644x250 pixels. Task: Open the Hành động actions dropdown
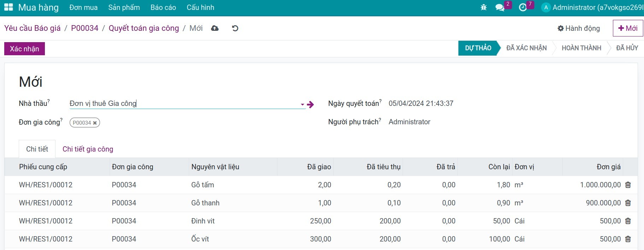(x=579, y=28)
